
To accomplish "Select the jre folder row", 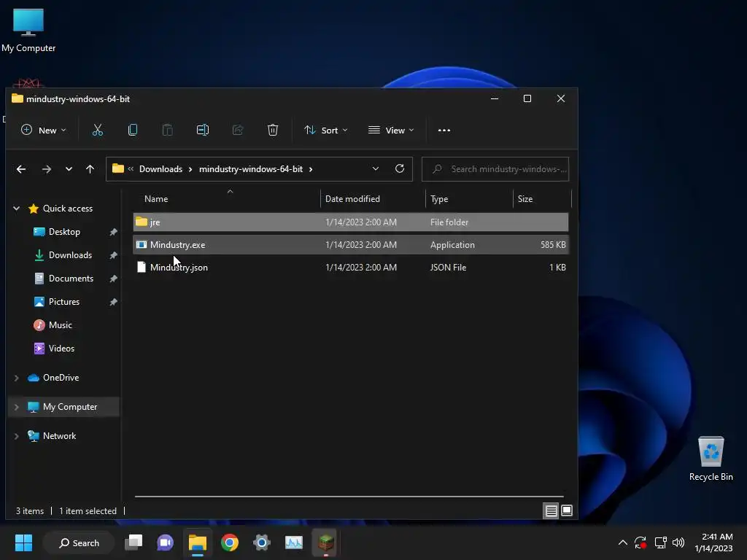I will [x=351, y=222].
